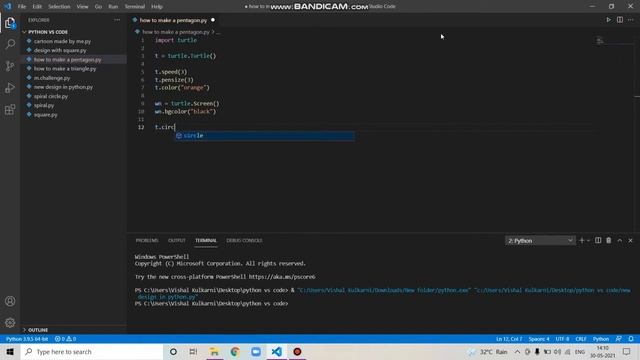Open editor More Actions ellipsis
This screenshot has height=360, width=640.
pyautogui.click(x=631, y=20)
